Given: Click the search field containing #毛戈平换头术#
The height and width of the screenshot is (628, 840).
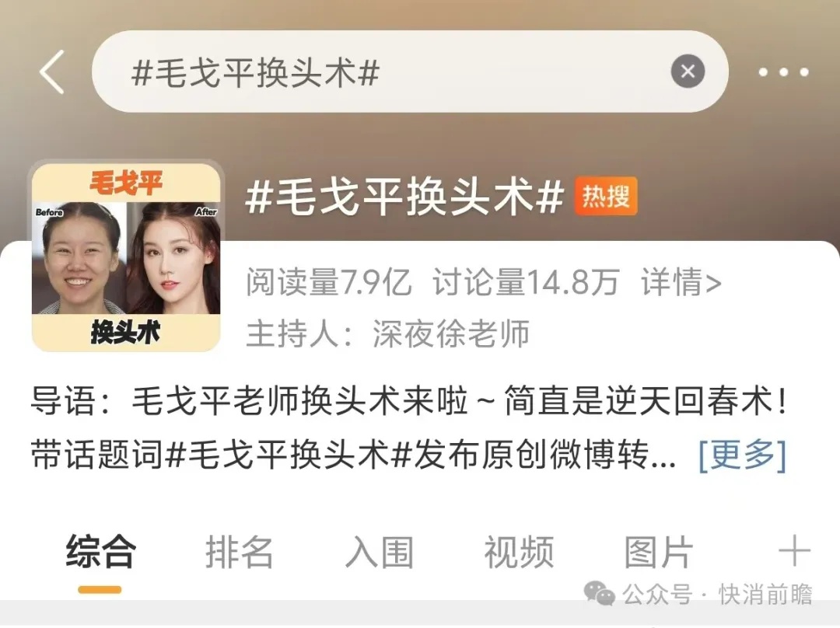Looking at the screenshot, I should [x=410, y=72].
